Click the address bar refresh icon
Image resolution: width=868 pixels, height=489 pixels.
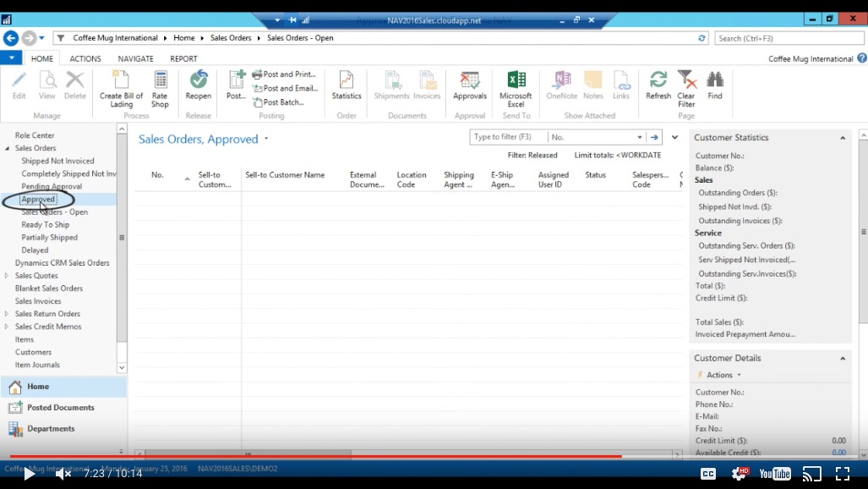(x=701, y=38)
